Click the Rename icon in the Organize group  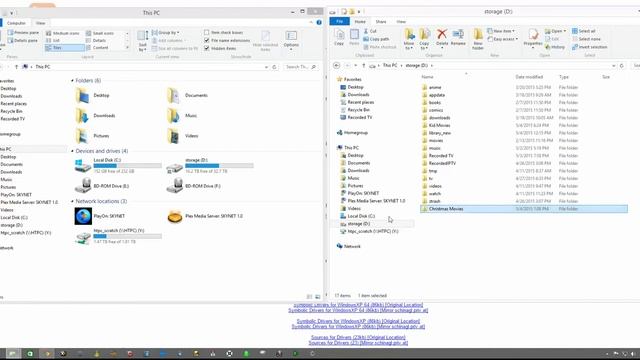458,37
